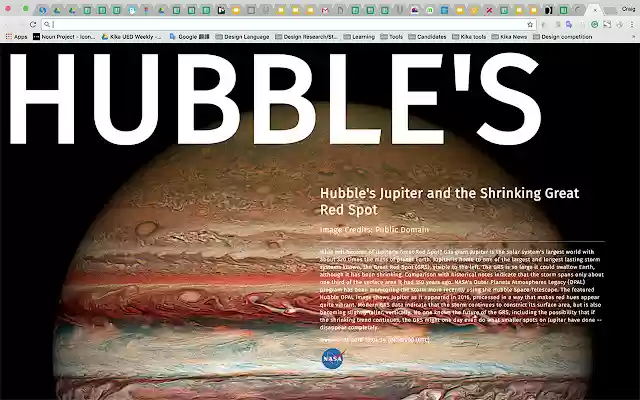
Task: Focus the address bar input
Action: (288, 24)
